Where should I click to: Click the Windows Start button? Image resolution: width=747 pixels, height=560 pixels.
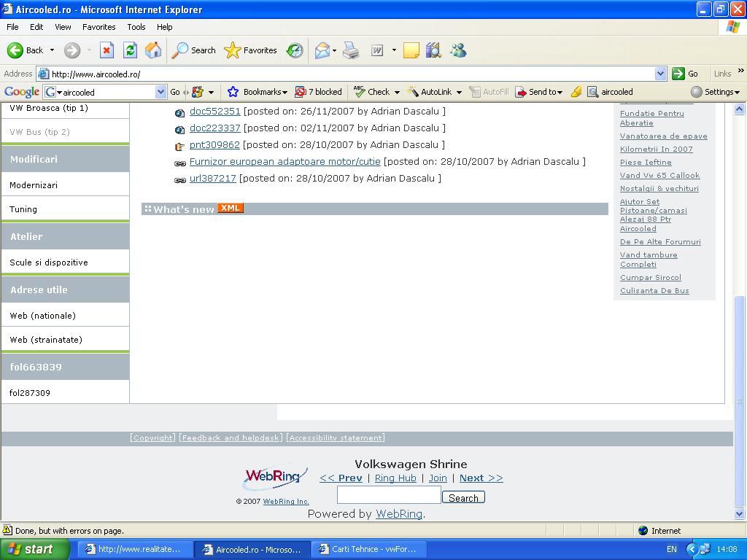coord(34,549)
